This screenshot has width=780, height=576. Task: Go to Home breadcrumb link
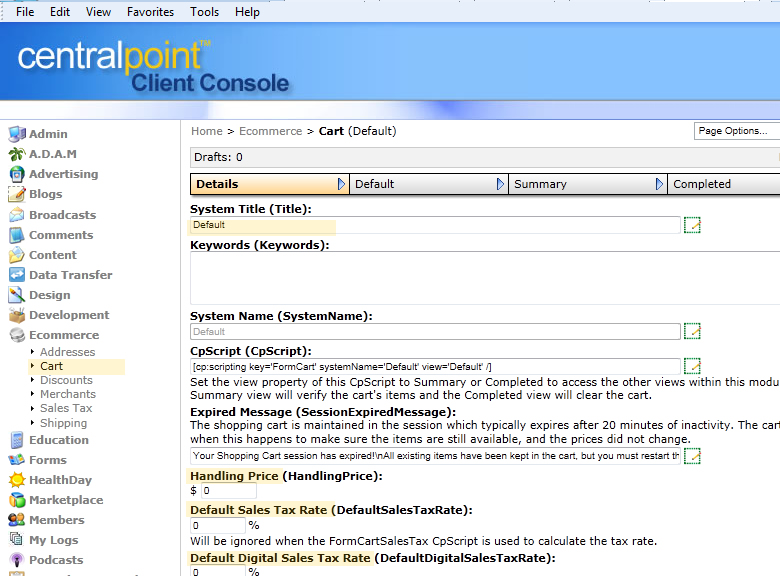point(207,131)
